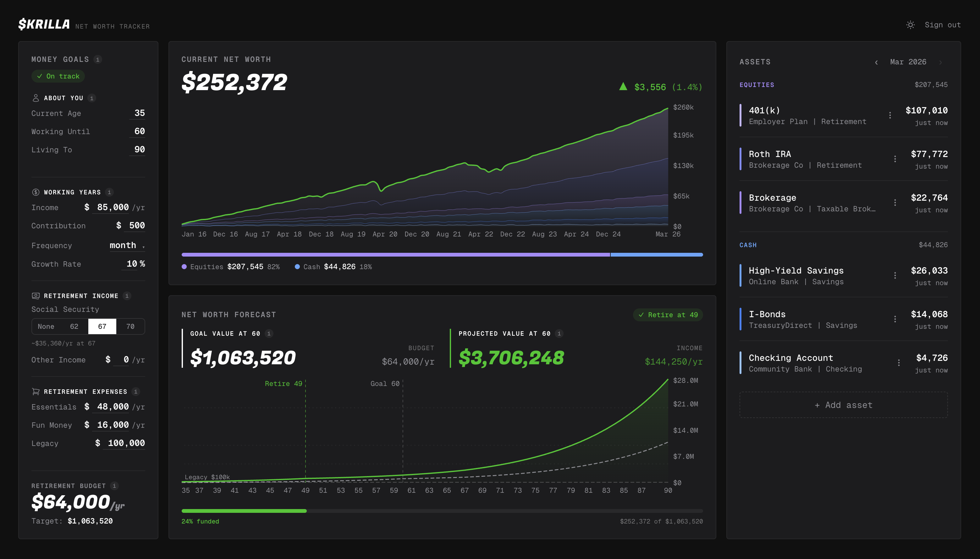The height and width of the screenshot is (559, 980).
Task: Open the 401(k) three-dot options menu
Action: (x=890, y=115)
